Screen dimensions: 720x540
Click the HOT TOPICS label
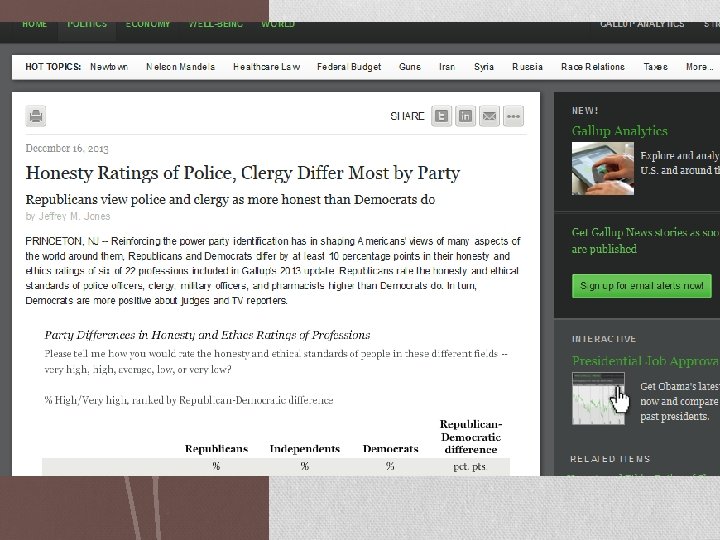pos(53,67)
